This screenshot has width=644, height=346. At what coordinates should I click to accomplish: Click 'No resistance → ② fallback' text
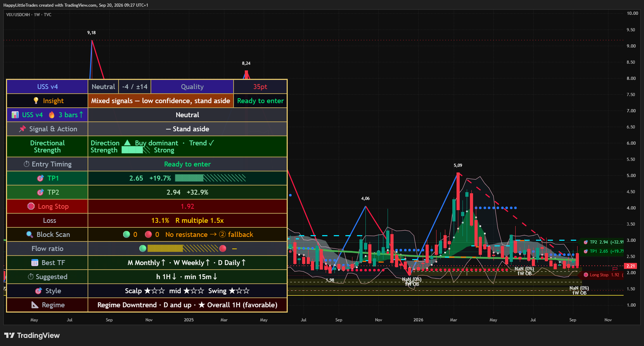coord(209,234)
